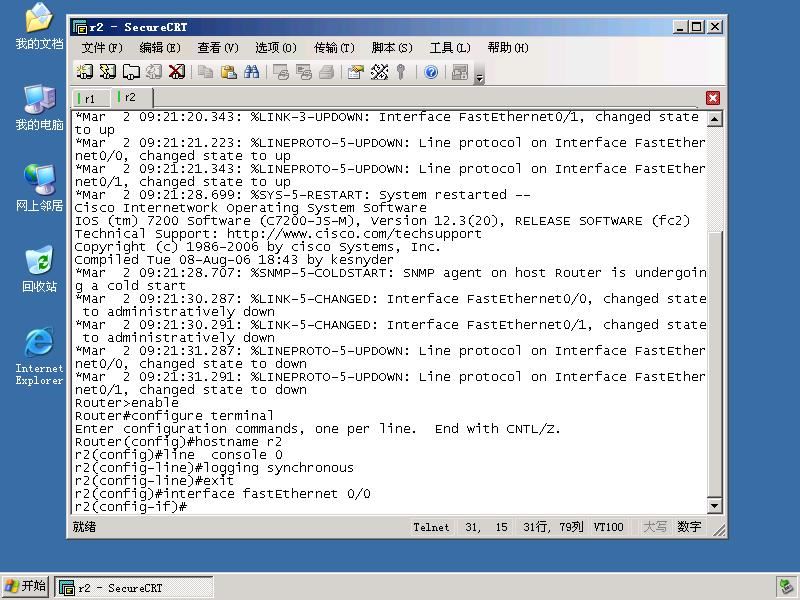Select the 网上邻居 desktop icon

(x=39, y=188)
